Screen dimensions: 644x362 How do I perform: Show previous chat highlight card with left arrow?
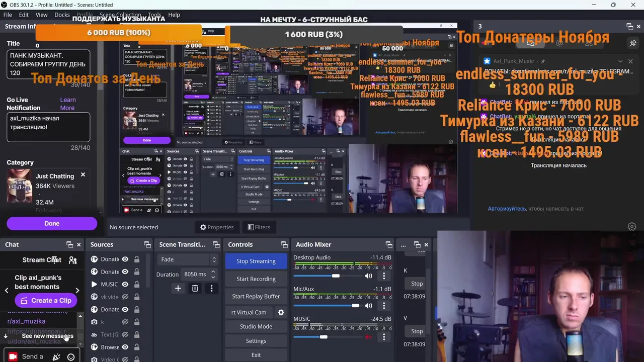click(7, 290)
